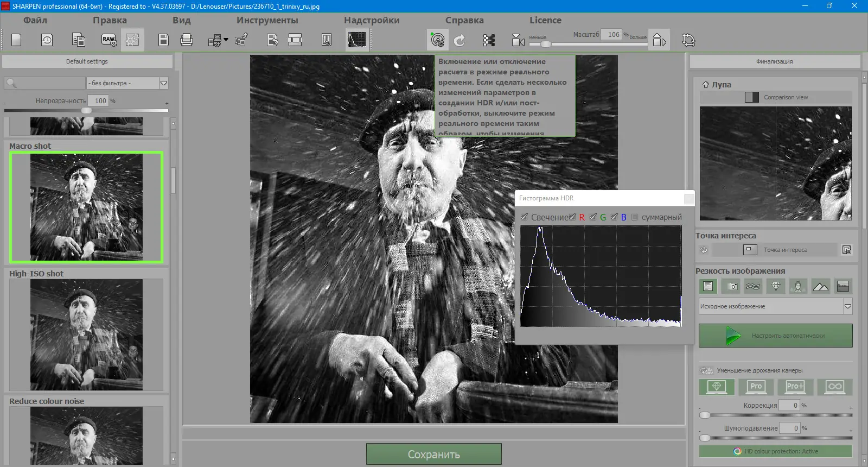
Task: Select the portrait sharpening preset icon
Action: click(798, 286)
